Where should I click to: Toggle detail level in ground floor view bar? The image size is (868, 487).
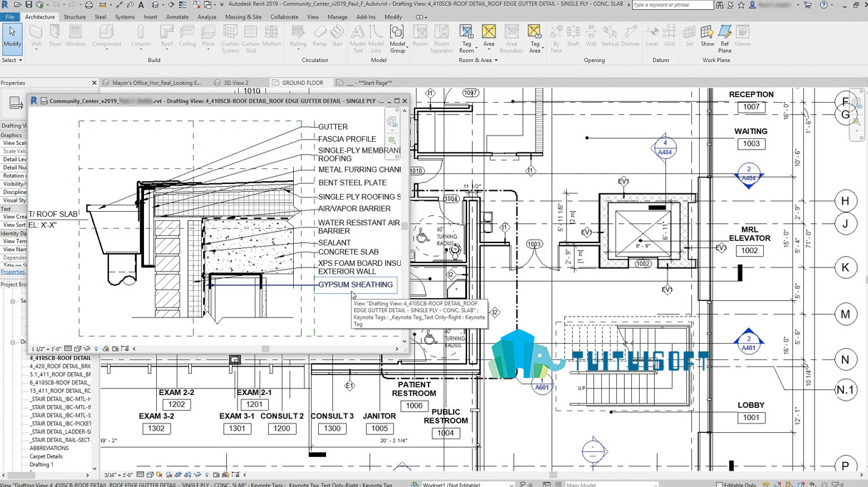[x=140, y=474]
